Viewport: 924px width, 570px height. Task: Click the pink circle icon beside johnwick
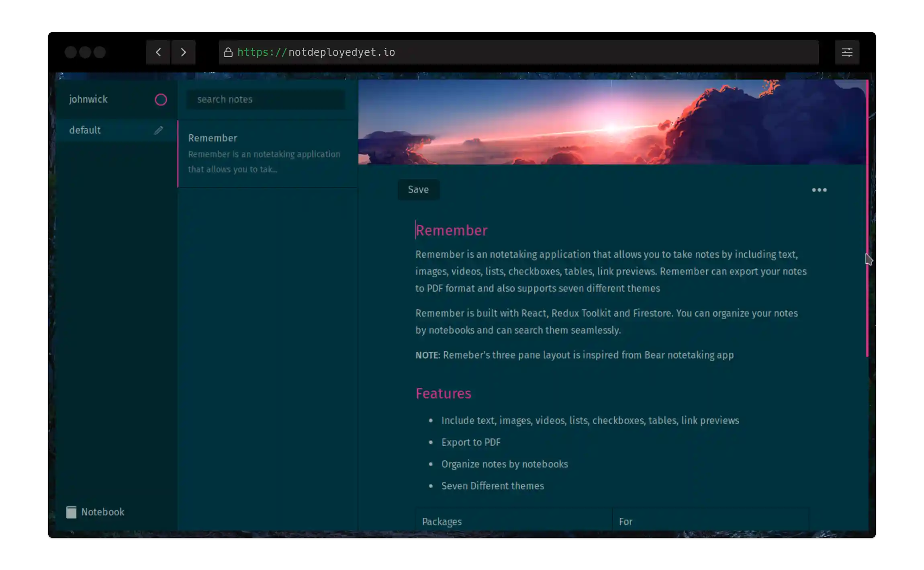(161, 100)
